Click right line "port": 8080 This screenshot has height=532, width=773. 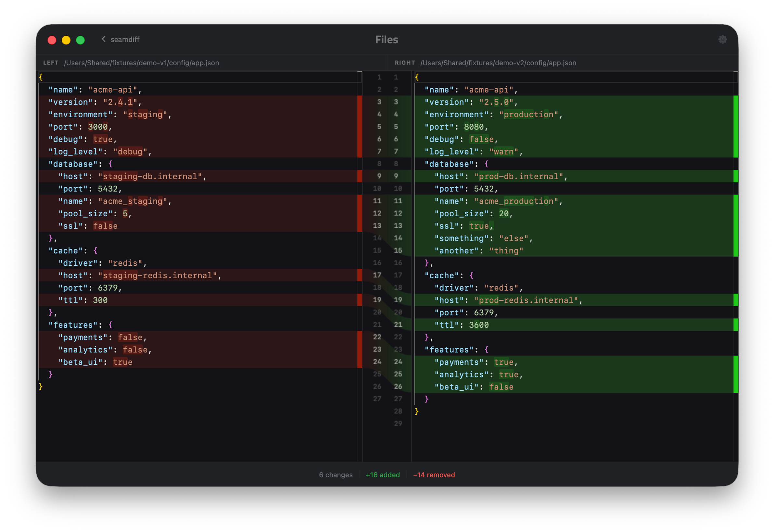[574, 127]
